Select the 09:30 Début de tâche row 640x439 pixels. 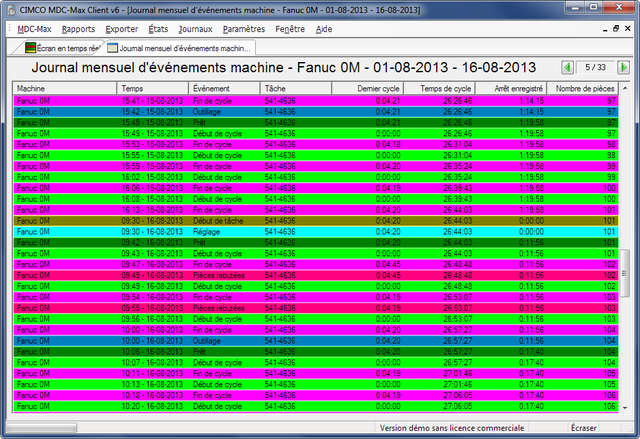click(316, 221)
